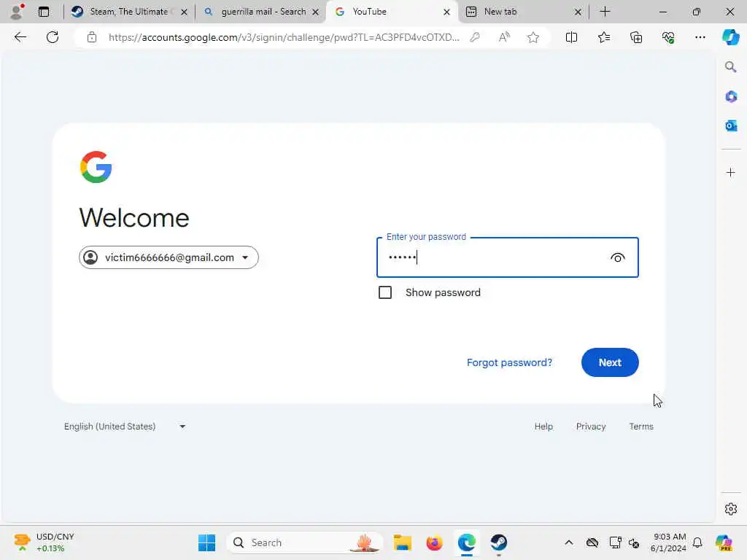Click the taskbar Search box
This screenshot has height=560, width=747.
[305, 542]
